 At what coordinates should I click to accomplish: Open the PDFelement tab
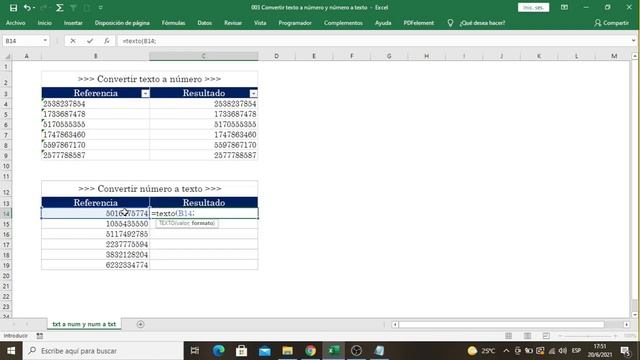[419, 23]
